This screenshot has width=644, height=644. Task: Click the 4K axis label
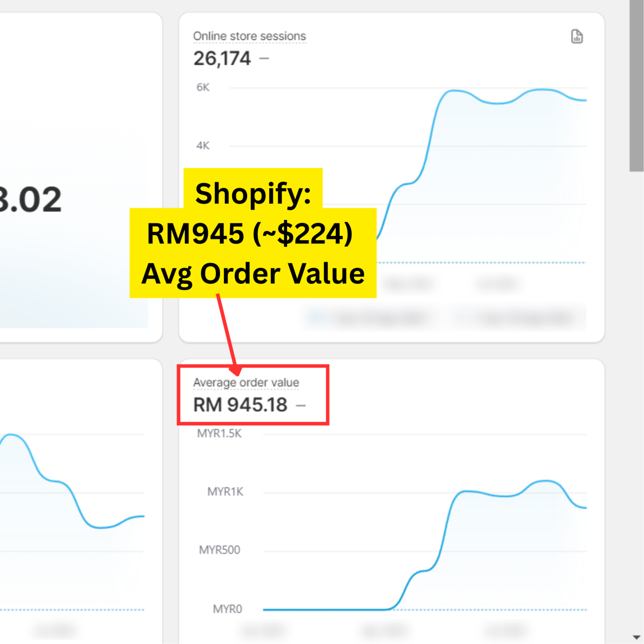tap(203, 145)
